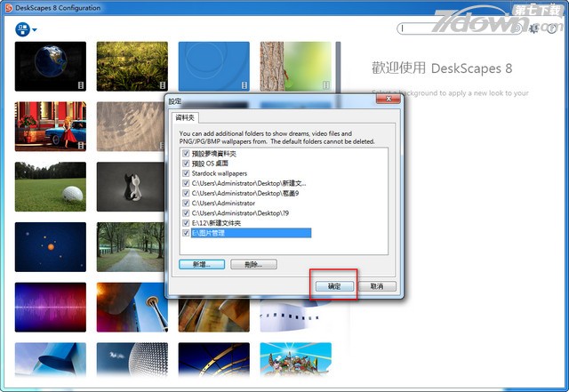The image size is (569, 392).
Task: Uncheck the 預設夢境資料夾 checkbox
Action: coord(186,153)
